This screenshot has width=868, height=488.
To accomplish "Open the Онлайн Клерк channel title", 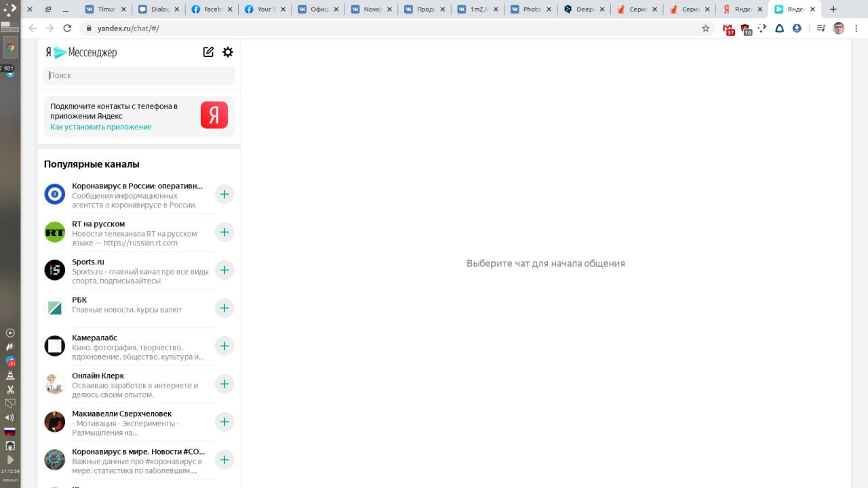I will pyautogui.click(x=98, y=375).
